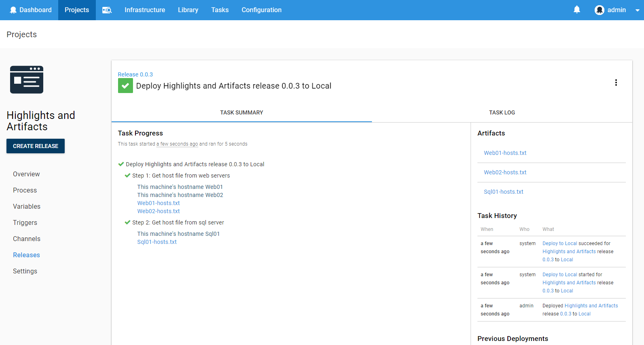Open the three-dot overflow menu
The width and height of the screenshot is (644, 345).
pos(616,83)
